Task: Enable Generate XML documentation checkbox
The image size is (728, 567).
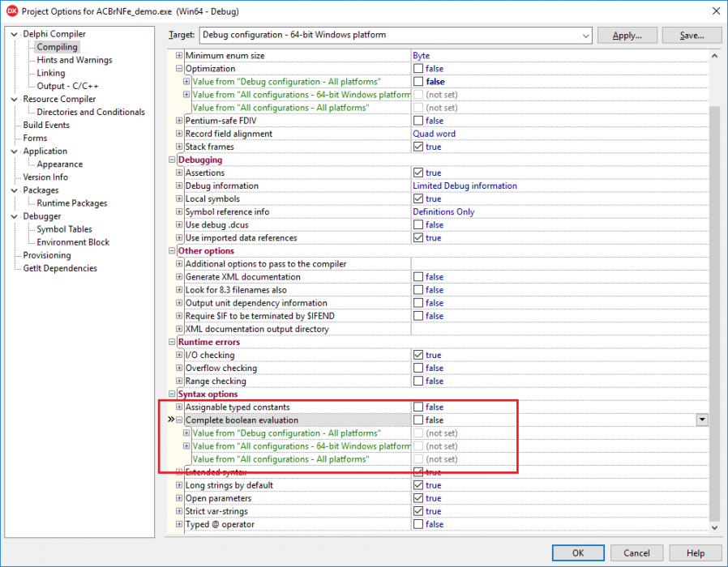Action: (x=418, y=276)
